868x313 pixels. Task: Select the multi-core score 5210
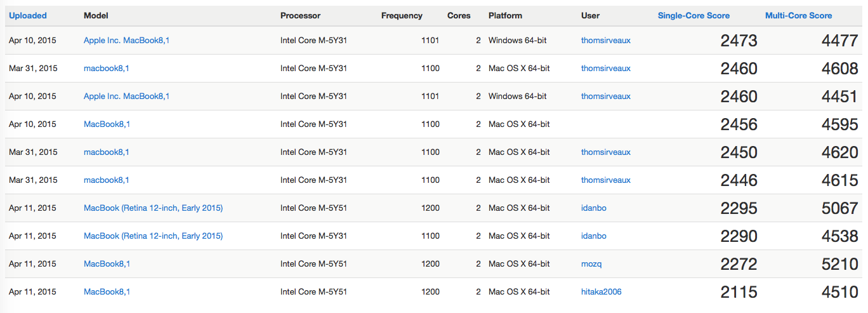840,264
